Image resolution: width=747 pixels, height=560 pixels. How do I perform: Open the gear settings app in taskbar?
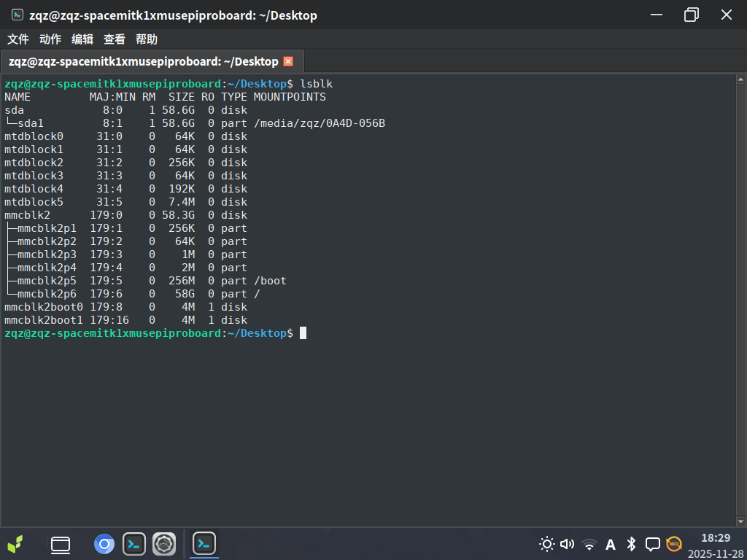[164, 544]
